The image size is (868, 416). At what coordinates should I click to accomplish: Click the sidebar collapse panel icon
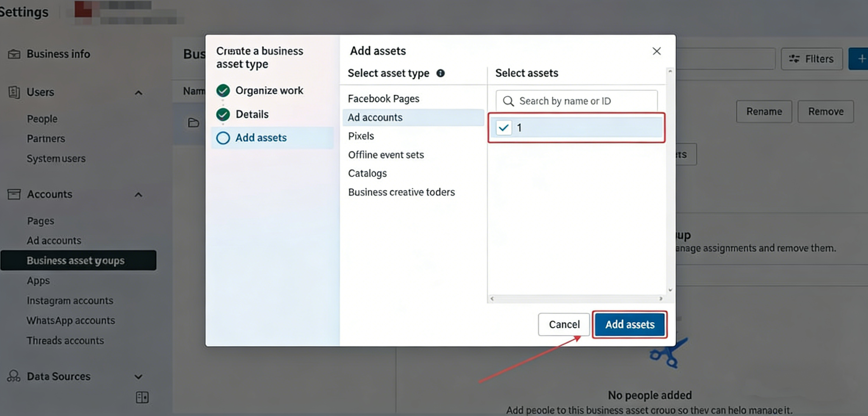click(x=142, y=398)
